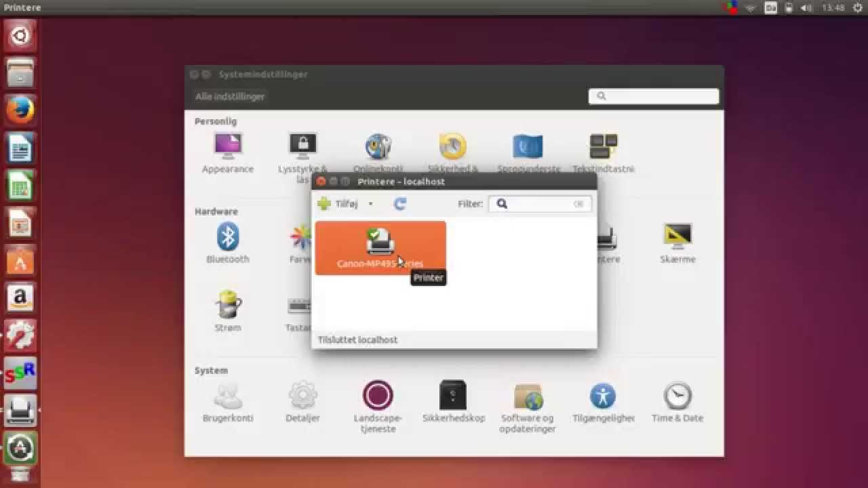Open the sound volume indicator
868x488 pixels.
pyautogui.click(x=806, y=7)
